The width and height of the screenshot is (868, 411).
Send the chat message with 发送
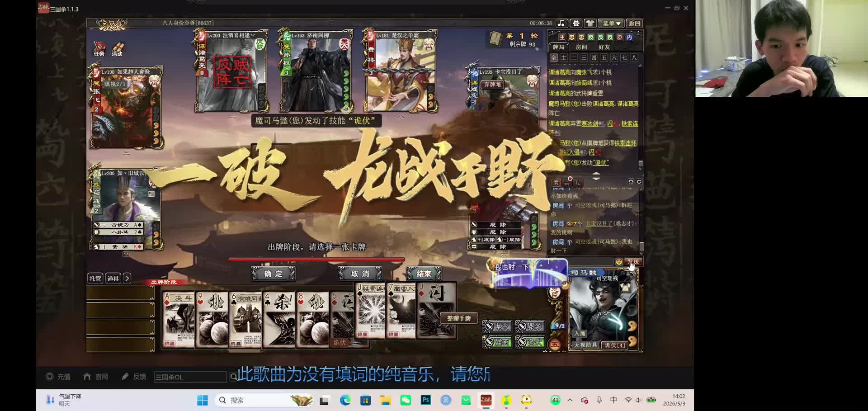point(633,262)
